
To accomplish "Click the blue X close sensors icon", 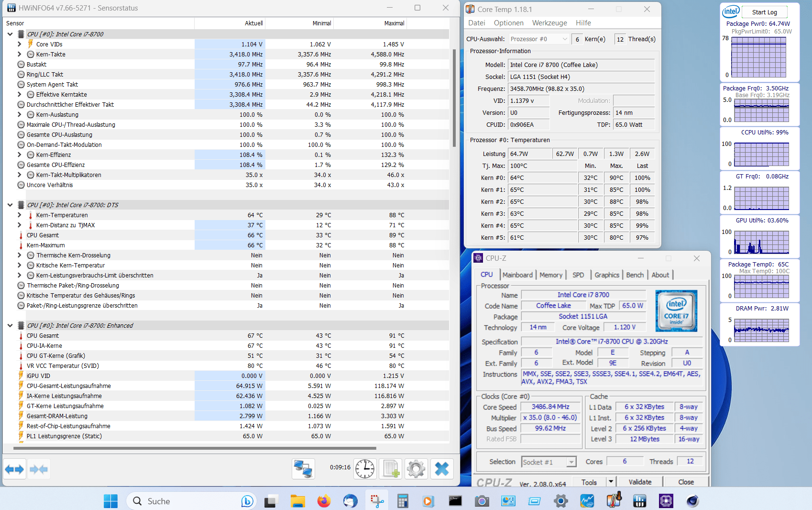I will (x=442, y=469).
